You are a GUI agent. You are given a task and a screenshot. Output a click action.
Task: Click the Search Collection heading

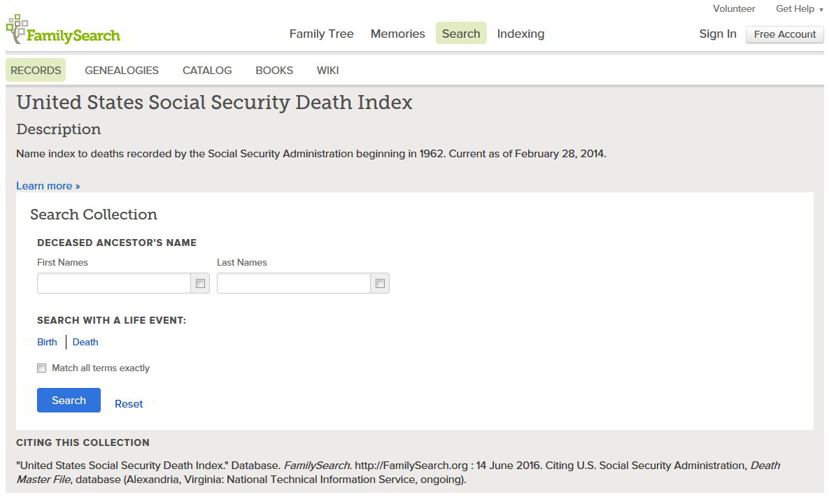click(x=94, y=215)
